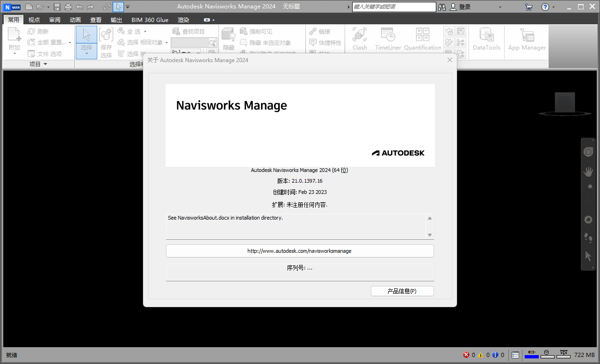Open the 输出 ribbon tab

pyautogui.click(x=116, y=20)
